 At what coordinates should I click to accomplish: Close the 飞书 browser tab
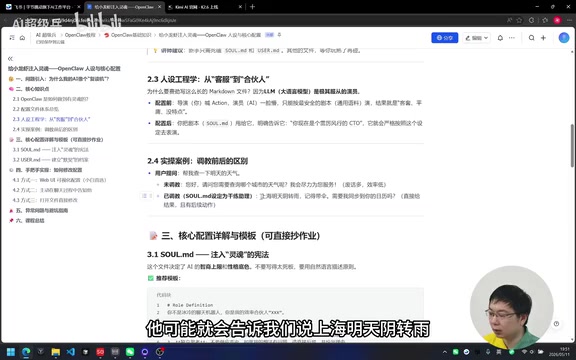point(79,7)
